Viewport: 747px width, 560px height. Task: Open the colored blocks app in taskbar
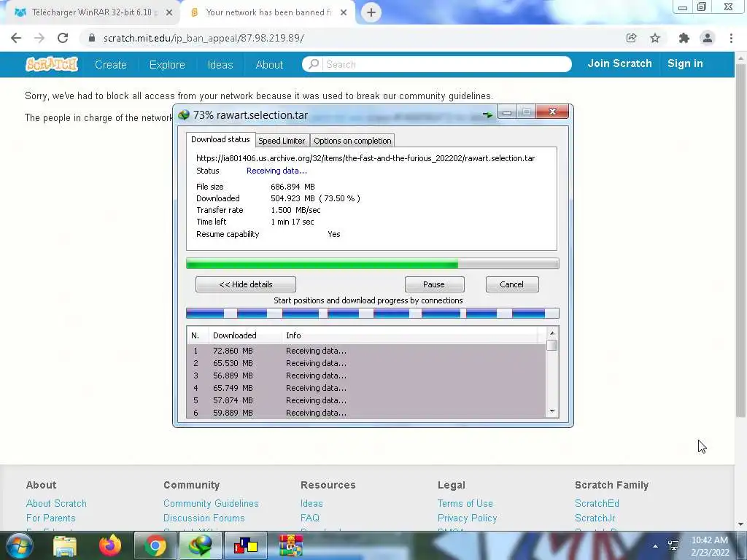[x=245, y=545]
